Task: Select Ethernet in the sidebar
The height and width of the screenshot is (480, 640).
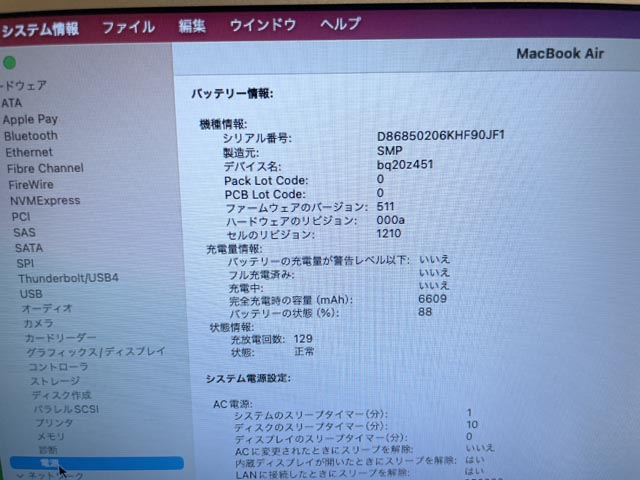Action: pyautogui.click(x=30, y=152)
